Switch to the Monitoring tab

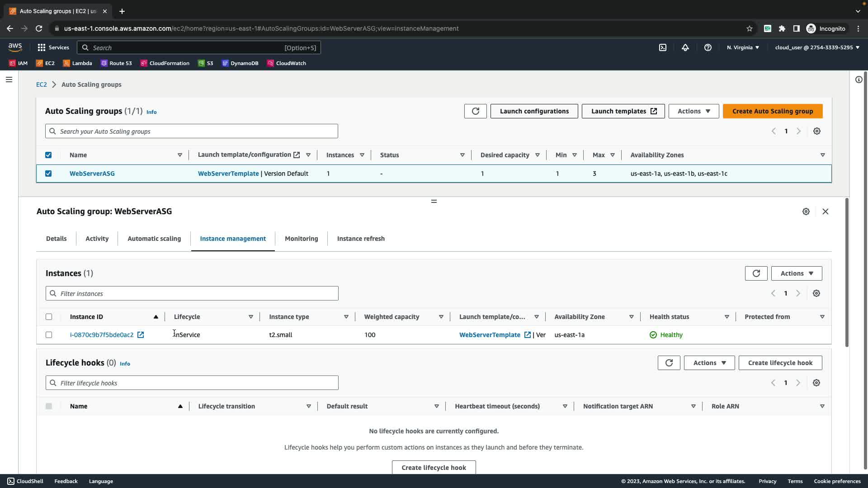coord(301,239)
